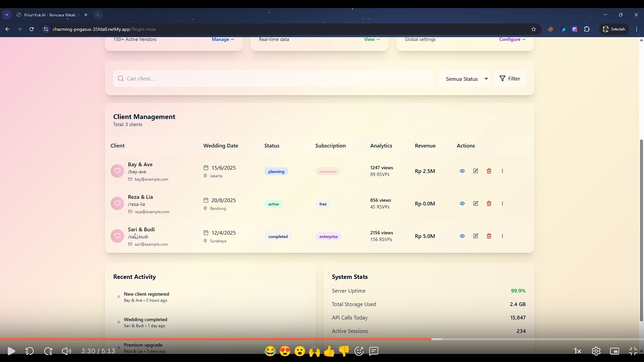Delete the Reza & Lia client
The width and height of the screenshot is (644, 362).
pyautogui.click(x=489, y=203)
